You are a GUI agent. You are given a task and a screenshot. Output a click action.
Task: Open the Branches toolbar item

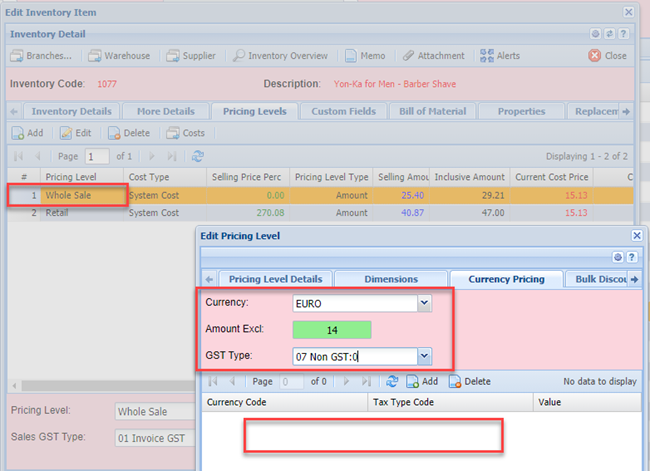click(41, 56)
